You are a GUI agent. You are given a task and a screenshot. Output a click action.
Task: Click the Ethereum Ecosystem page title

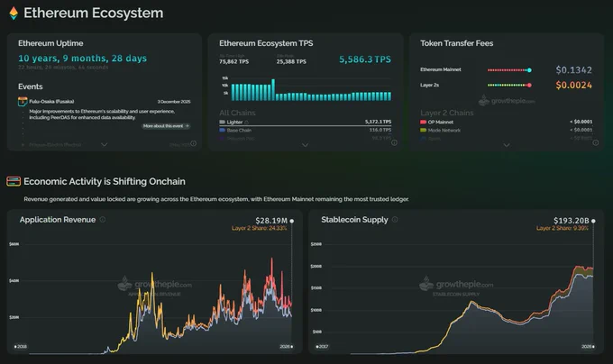(x=94, y=13)
